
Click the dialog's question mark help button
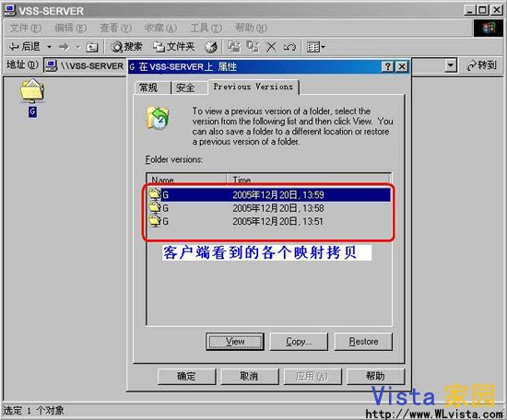(388, 67)
